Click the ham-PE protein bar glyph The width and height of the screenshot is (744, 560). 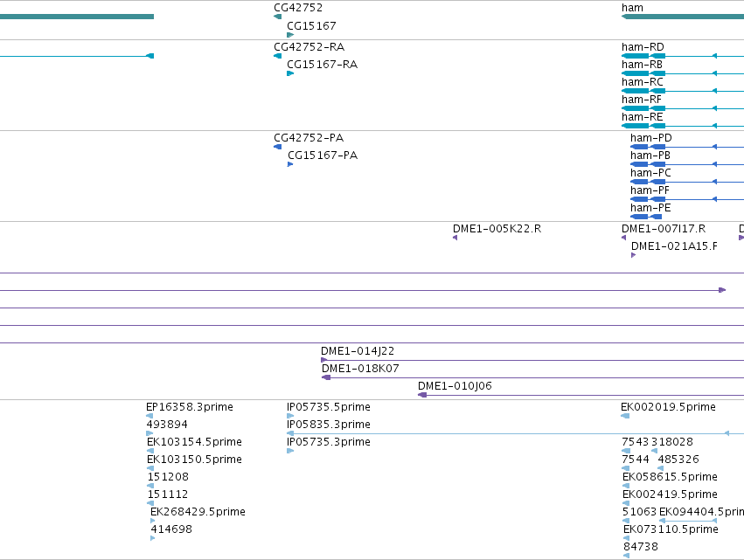(646, 218)
